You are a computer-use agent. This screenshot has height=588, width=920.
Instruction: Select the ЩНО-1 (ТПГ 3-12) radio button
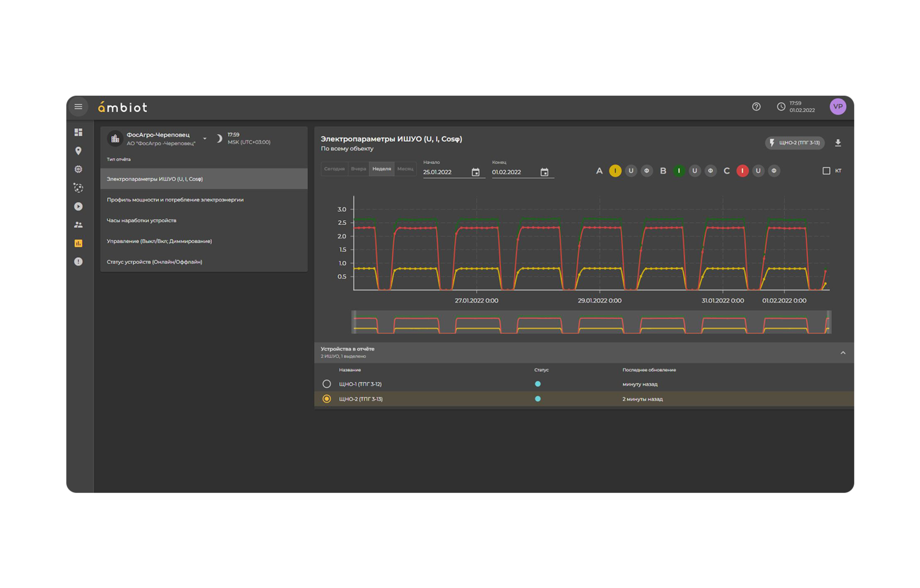[327, 384]
